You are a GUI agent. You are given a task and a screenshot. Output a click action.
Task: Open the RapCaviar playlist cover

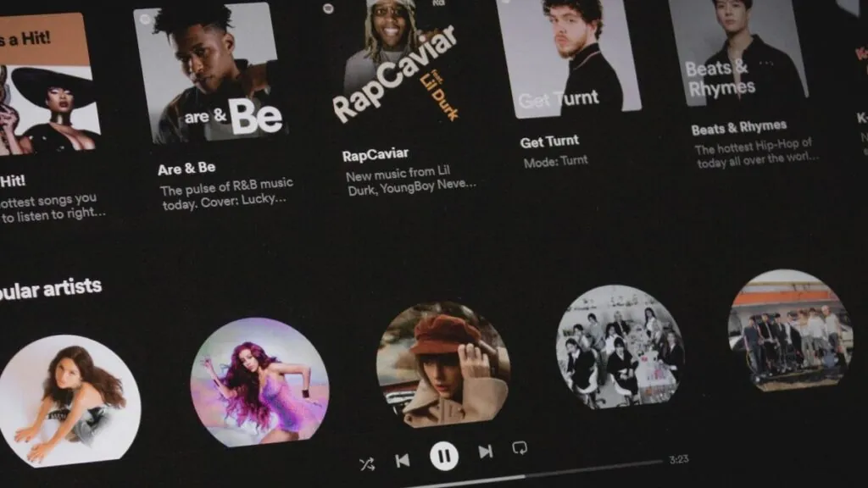click(397, 64)
